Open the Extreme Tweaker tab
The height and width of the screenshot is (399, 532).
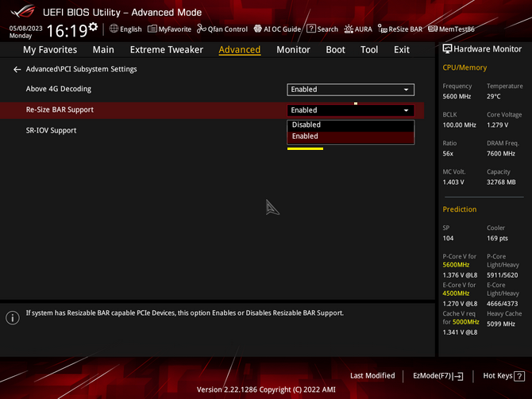tap(167, 50)
